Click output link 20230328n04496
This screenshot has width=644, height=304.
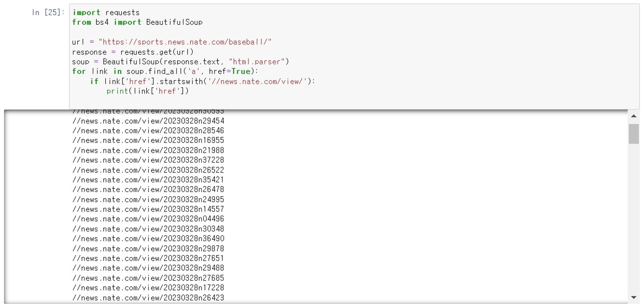coord(148,219)
